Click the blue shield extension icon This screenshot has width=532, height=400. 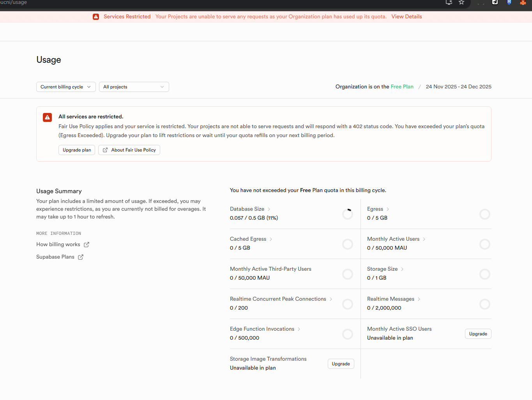509,2
